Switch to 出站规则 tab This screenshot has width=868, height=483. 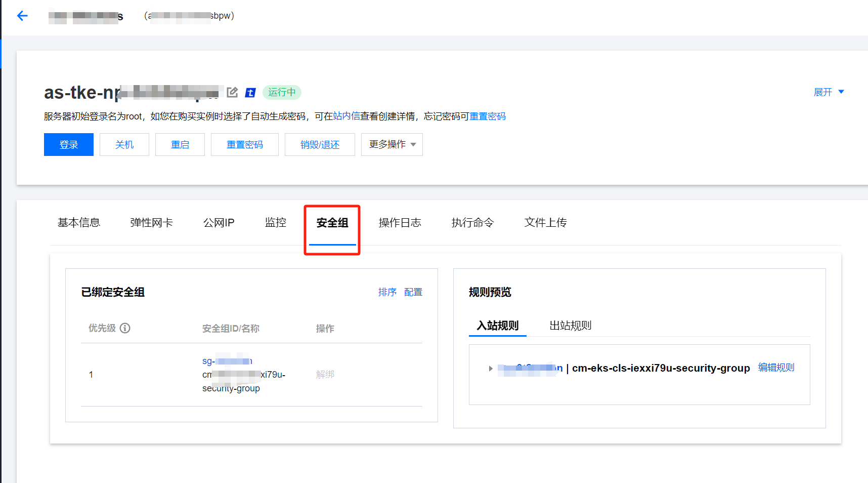pyautogui.click(x=570, y=326)
